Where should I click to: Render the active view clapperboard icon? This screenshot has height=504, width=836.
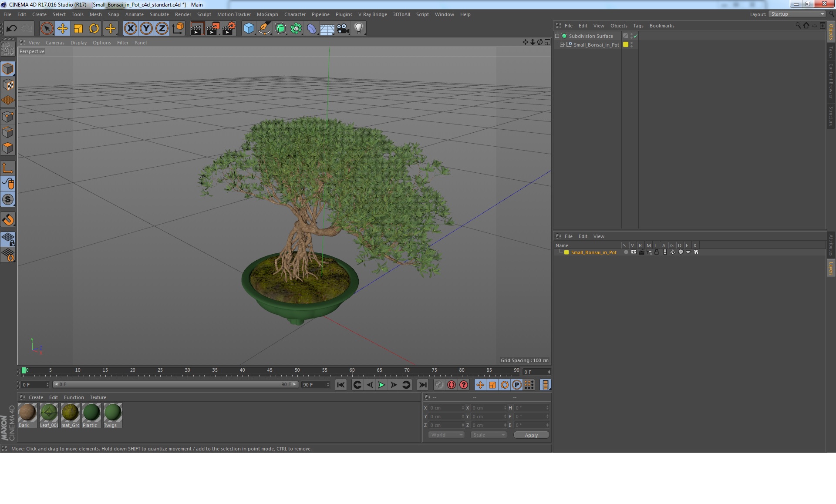[197, 29]
